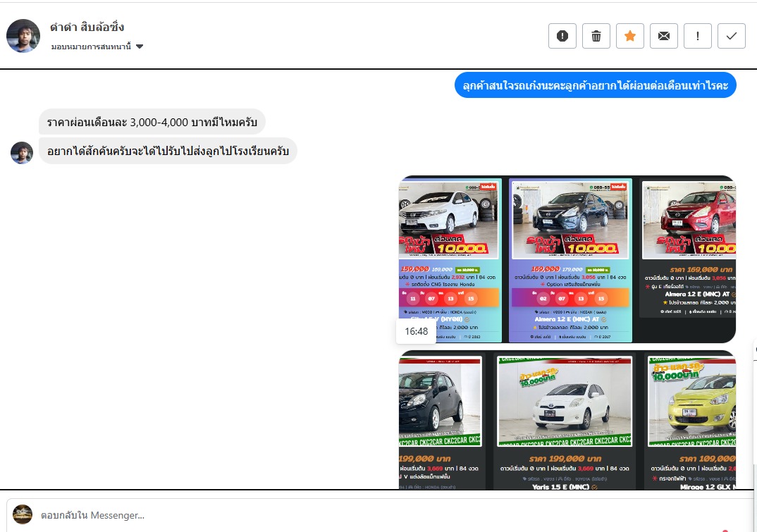The image size is (757, 532).
Task: Select the blue sent message bubble
Action: (595, 85)
